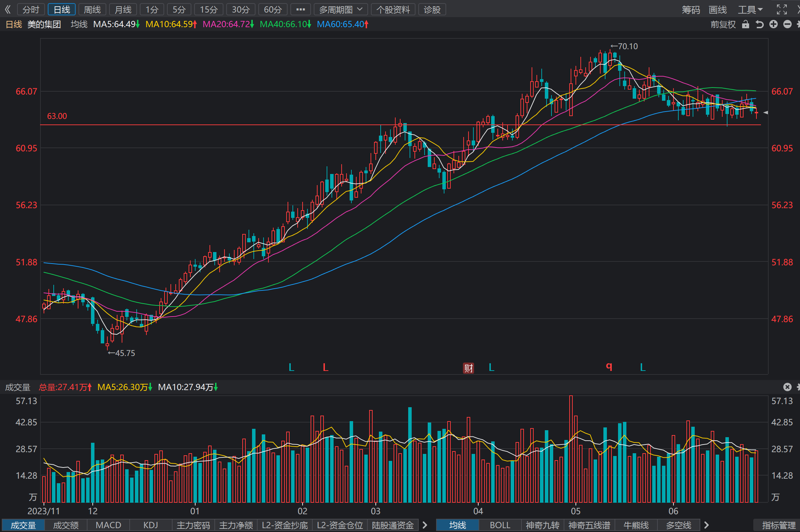Viewport: 800px width, 532px height.
Task: Enable 牛熊线 overlay
Action: pos(636,525)
